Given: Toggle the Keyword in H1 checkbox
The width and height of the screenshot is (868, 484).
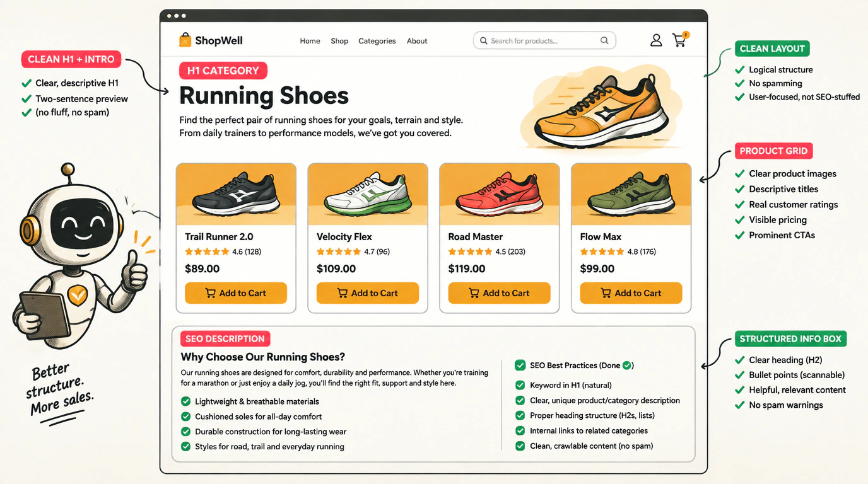Looking at the screenshot, I should (x=520, y=385).
